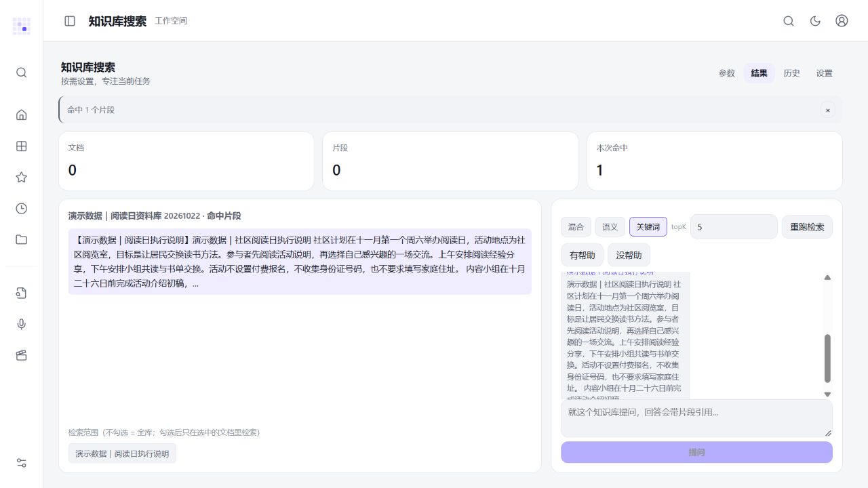868x488 pixels.
Task: Mark result as 有帮助
Action: pos(583,255)
